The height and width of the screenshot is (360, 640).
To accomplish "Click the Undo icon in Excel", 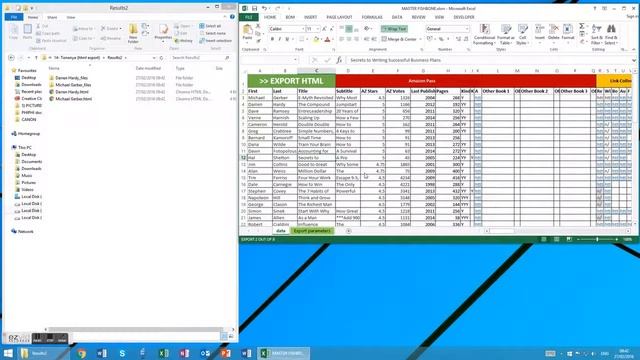I will pos(264,8).
